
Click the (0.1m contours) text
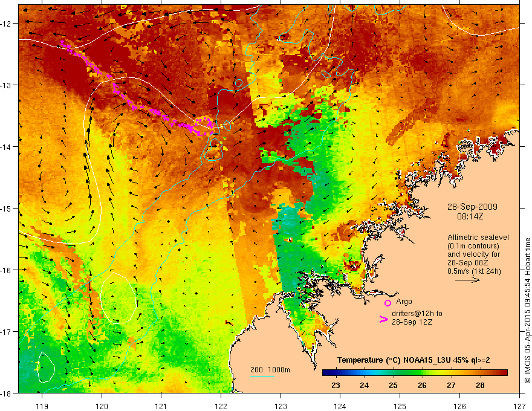point(473,246)
